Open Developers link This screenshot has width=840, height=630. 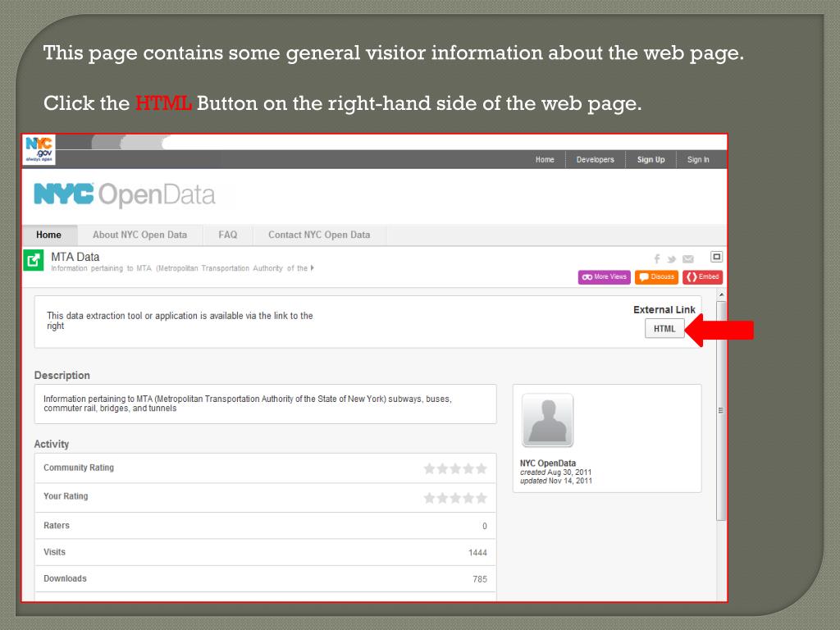tap(596, 160)
